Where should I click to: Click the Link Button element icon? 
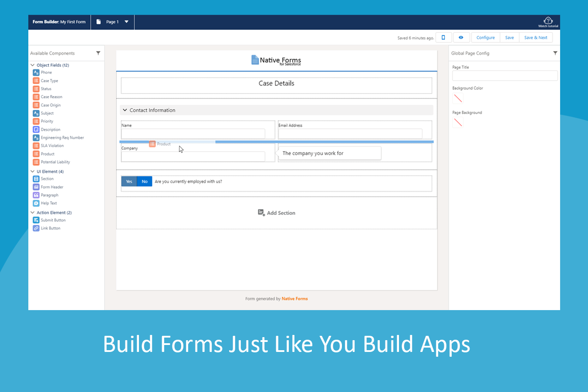tap(36, 228)
